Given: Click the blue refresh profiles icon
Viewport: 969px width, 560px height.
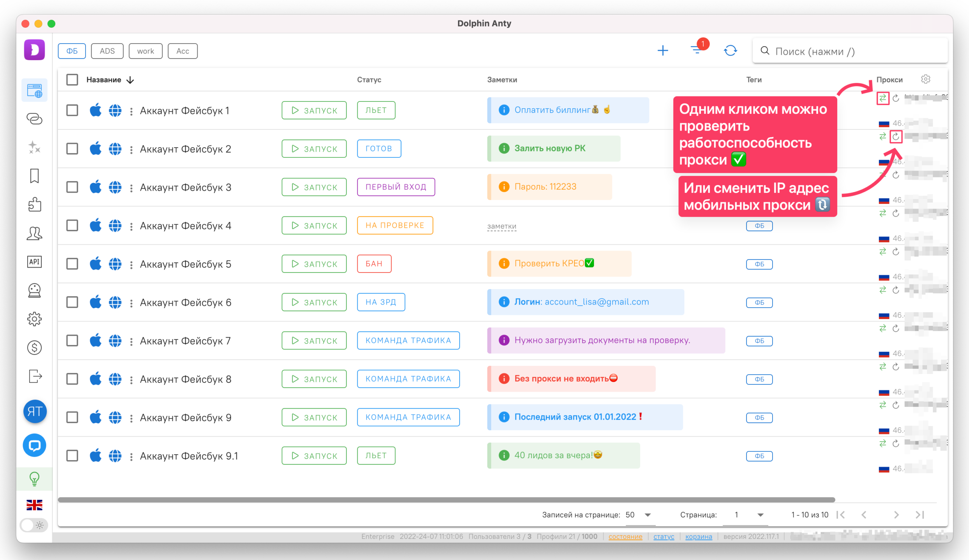Looking at the screenshot, I should click(x=730, y=51).
